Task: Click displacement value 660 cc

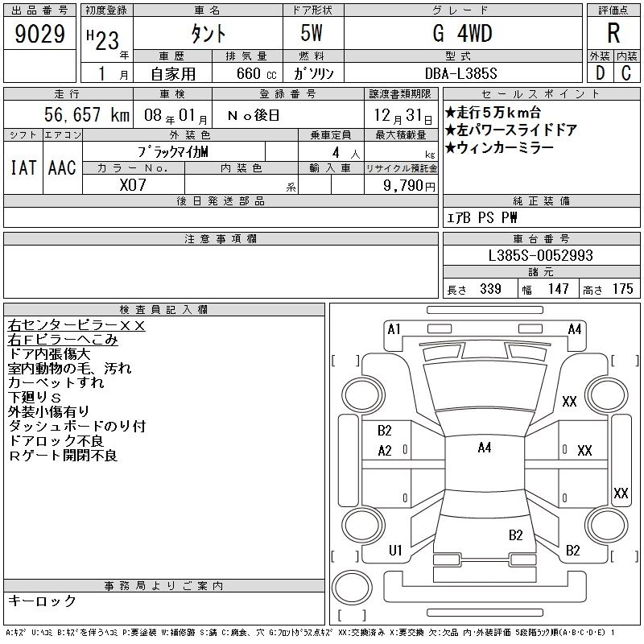Action: [256, 73]
